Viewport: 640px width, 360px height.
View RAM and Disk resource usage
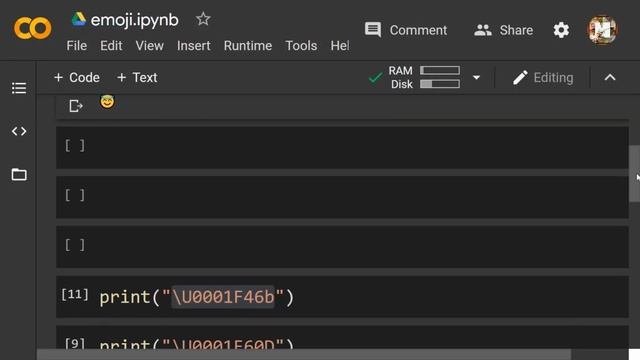(x=424, y=78)
